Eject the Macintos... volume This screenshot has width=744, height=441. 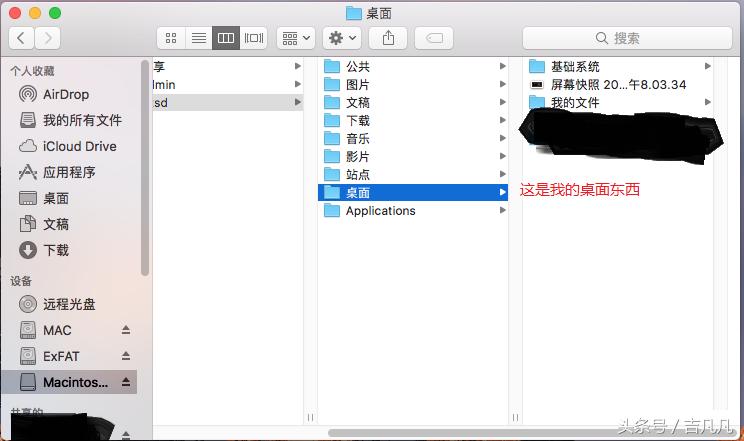click(x=126, y=381)
